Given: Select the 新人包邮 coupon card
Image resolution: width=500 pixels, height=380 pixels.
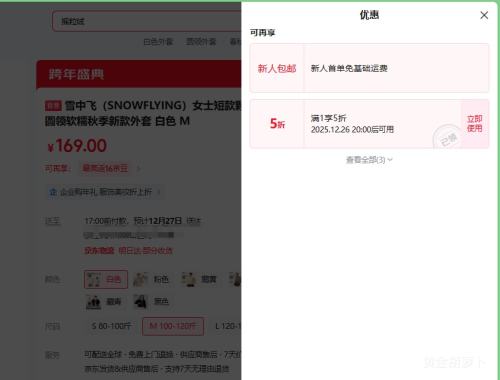Looking at the screenshot, I should (x=369, y=68).
